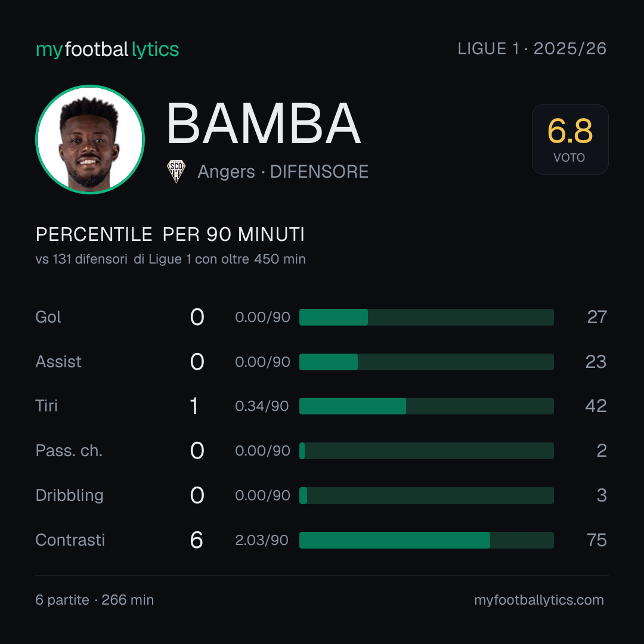644x644 pixels.
Task: Open Bamba's circular player photo
Action: [90, 139]
